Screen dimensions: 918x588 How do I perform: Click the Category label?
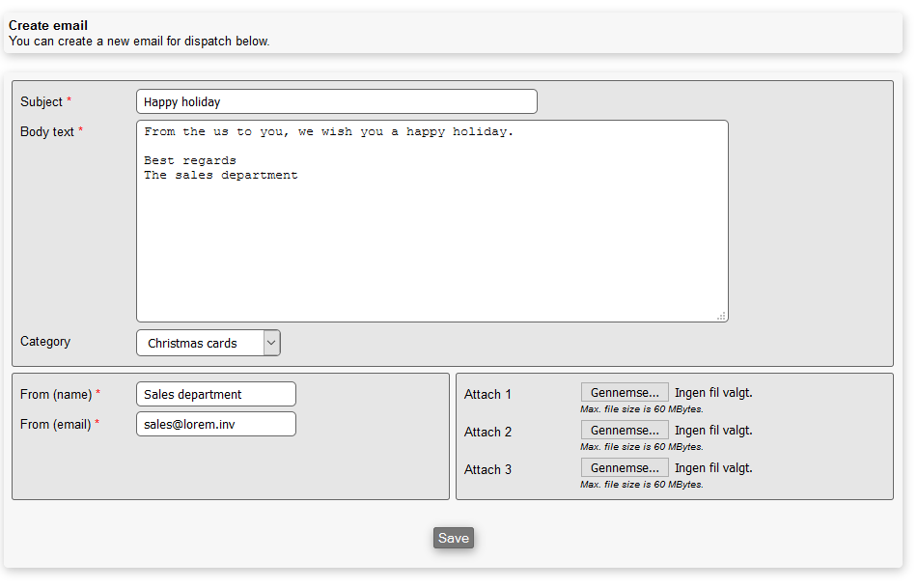coord(45,341)
